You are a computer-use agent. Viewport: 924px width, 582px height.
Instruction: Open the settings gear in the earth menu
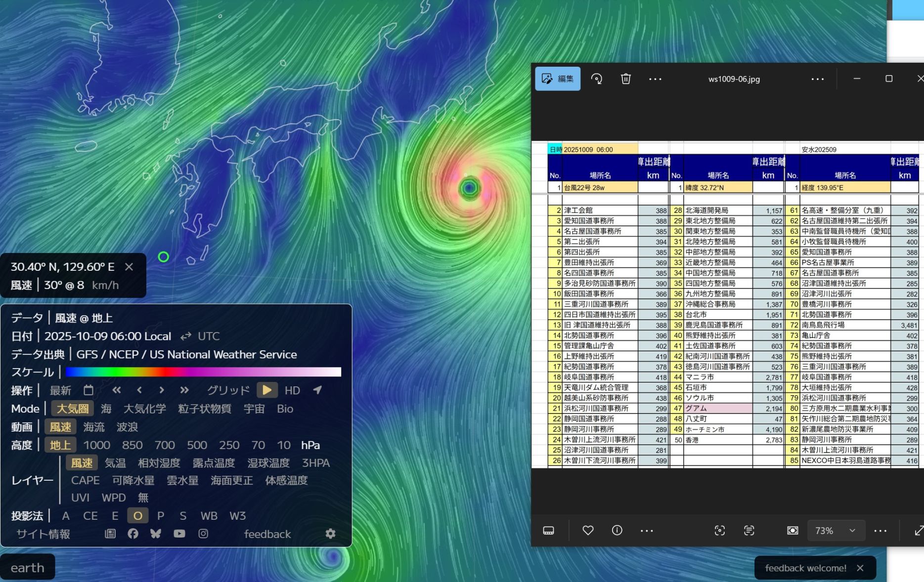pyautogui.click(x=330, y=534)
